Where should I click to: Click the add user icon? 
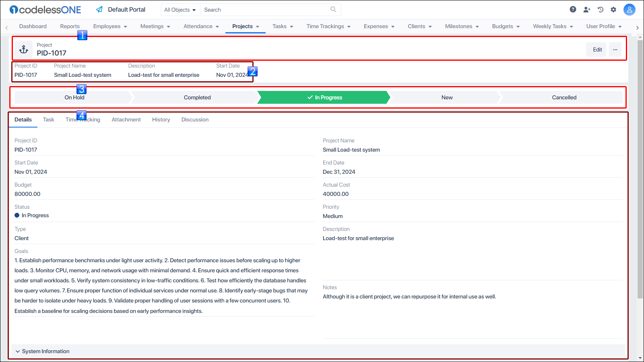point(587,9)
